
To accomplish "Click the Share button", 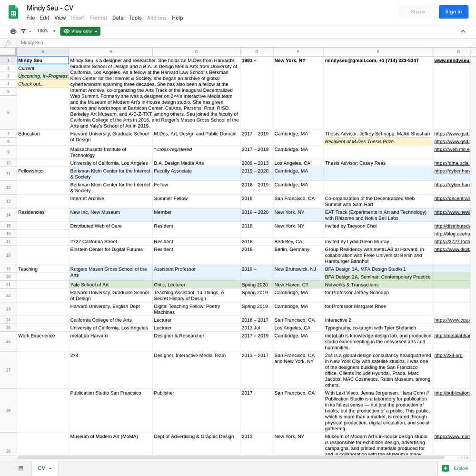I will click(415, 12).
